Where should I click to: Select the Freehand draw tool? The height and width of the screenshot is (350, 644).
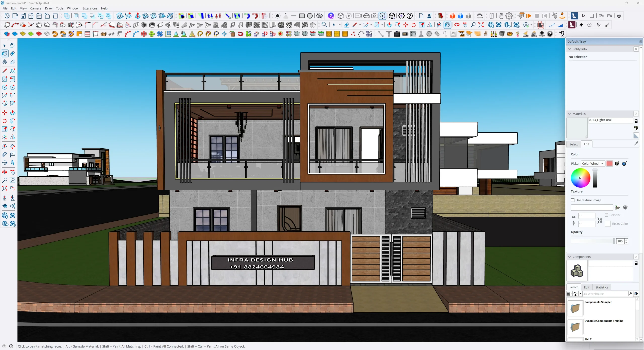click(x=12, y=71)
